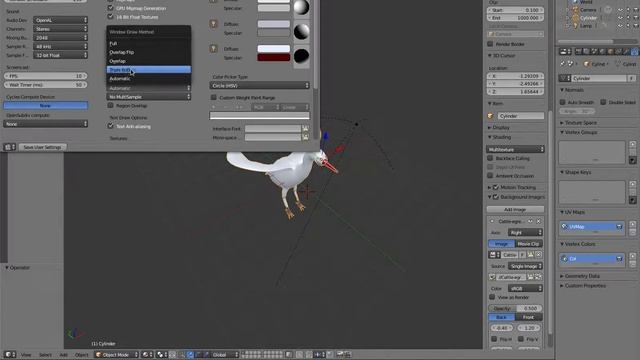This screenshot has height=360, width=640.
Task: Open Channels Stereo dropdown
Action: point(60,29)
